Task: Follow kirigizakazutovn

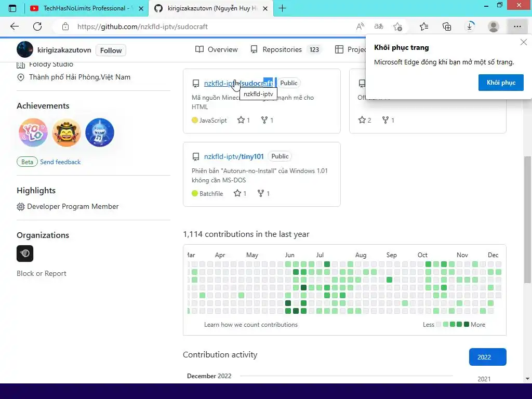Action: (111, 50)
